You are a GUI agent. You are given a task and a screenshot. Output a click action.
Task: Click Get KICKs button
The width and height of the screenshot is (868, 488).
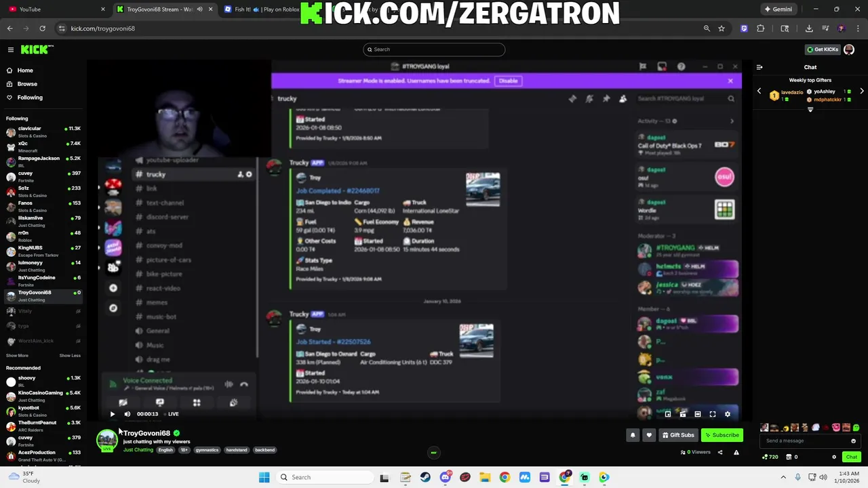tap(822, 49)
